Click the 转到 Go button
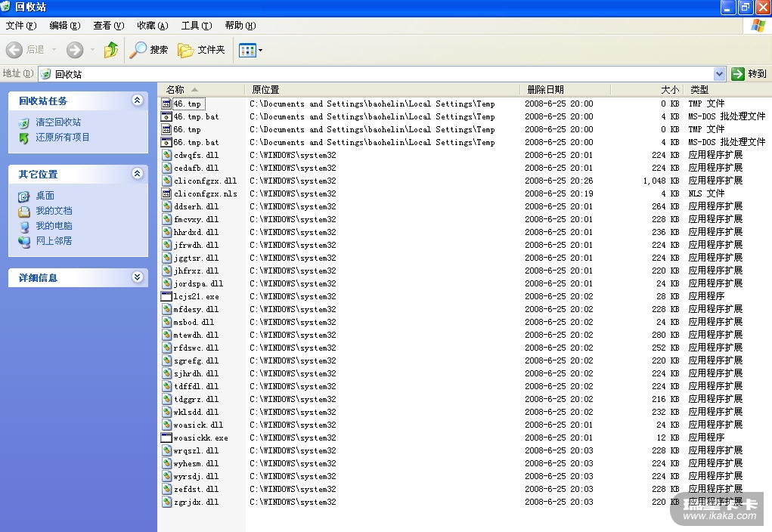The width and height of the screenshot is (772, 532). [x=749, y=74]
